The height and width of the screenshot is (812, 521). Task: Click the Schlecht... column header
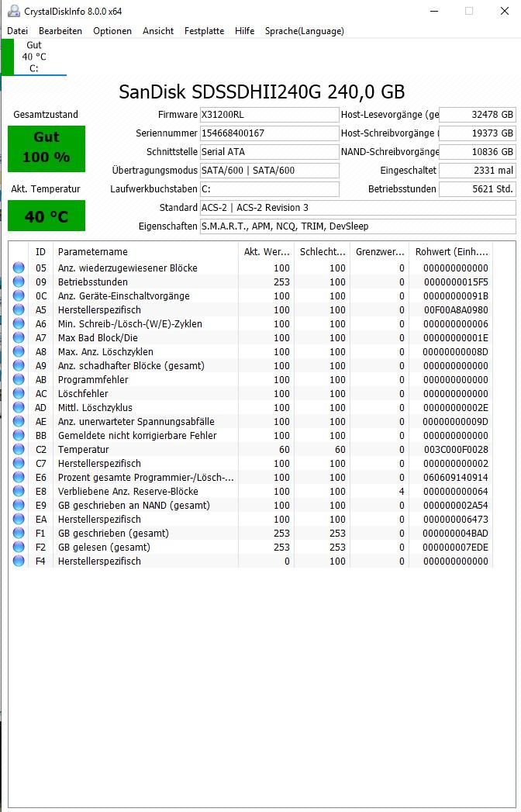tap(322, 252)
